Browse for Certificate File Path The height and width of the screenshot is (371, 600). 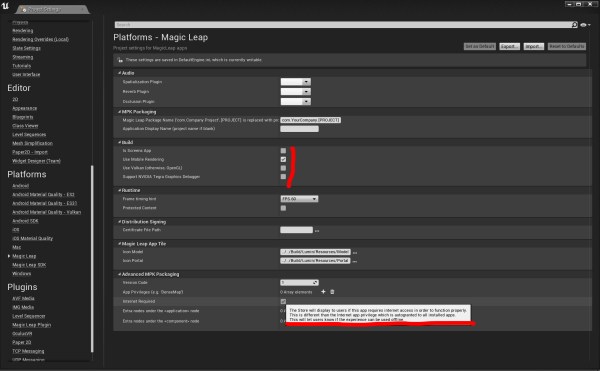click(317, 231)
